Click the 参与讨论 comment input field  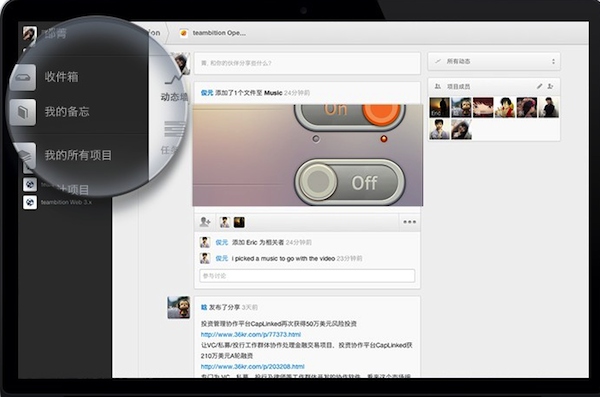tap(307, 276)
